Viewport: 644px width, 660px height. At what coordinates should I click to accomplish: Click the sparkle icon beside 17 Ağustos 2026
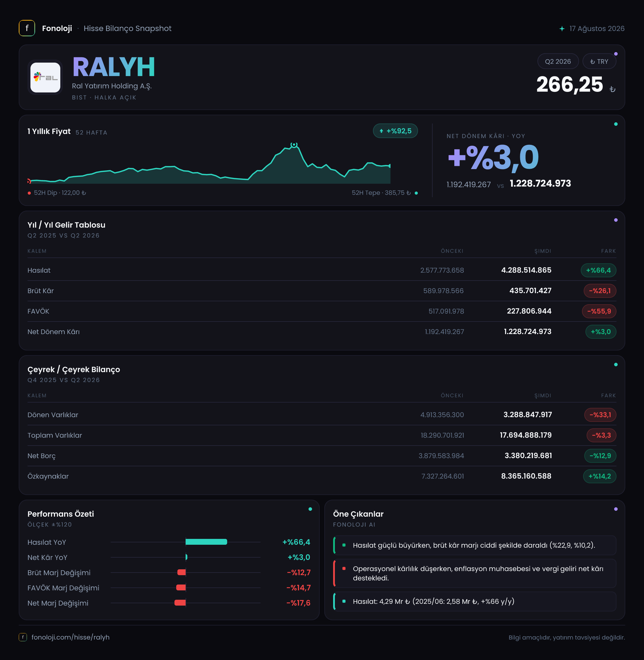[x=562, y=29]
